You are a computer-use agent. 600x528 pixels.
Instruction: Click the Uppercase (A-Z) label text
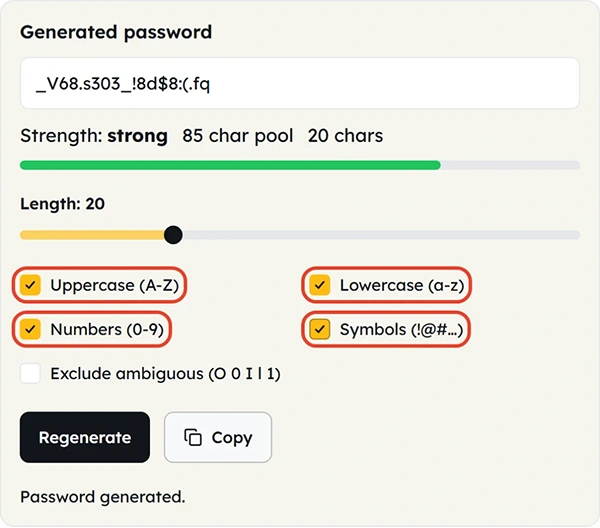click(x=115, y=285)
